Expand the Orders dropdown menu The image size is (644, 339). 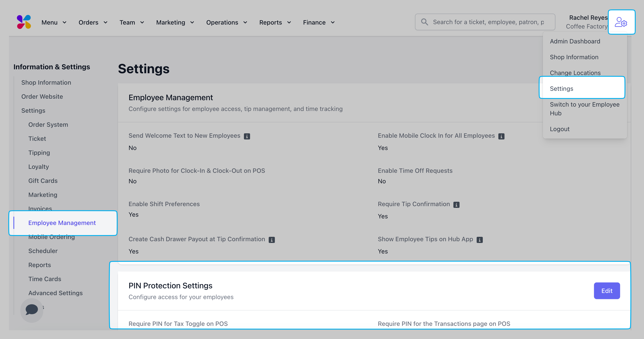[93, 23]
